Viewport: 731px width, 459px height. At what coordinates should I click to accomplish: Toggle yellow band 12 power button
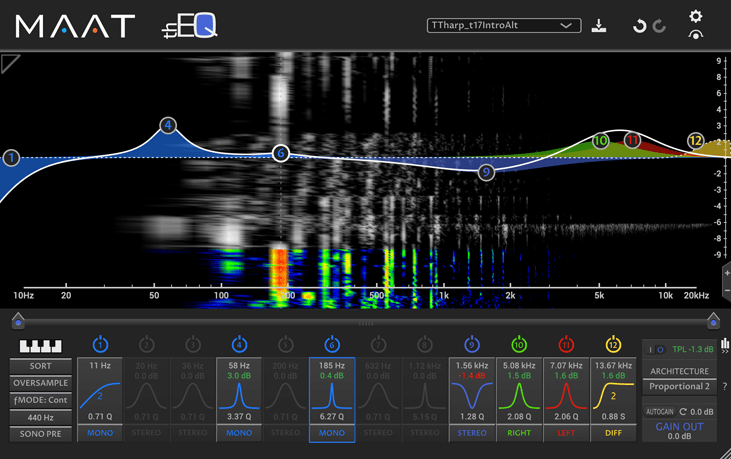coord(613,345)
